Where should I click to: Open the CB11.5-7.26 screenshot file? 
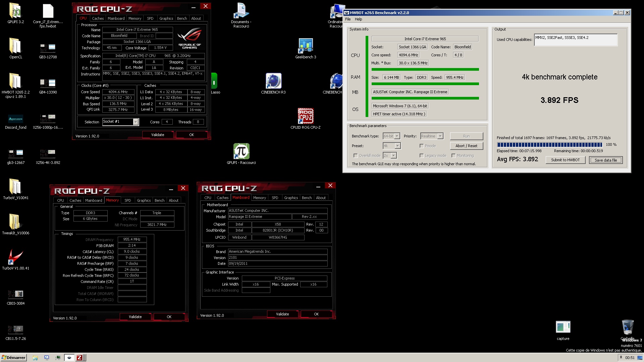(15, 333)
